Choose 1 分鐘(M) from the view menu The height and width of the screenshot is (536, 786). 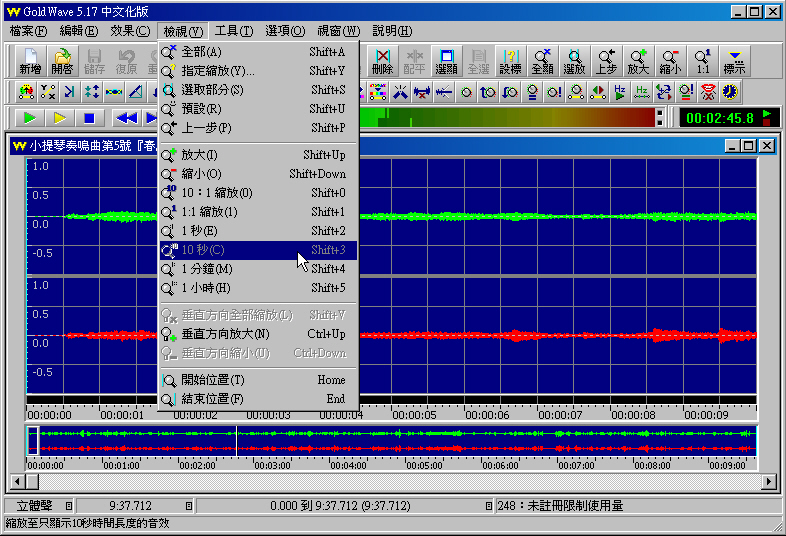click(207, 269)
